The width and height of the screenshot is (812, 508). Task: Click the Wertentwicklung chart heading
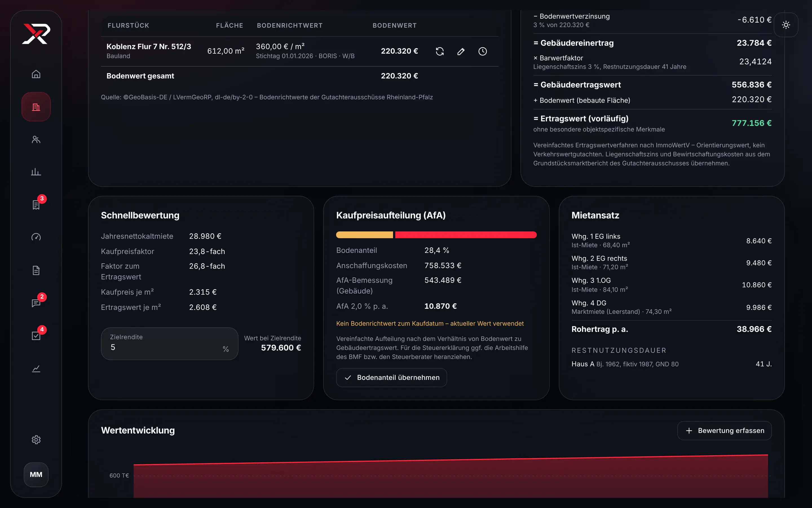[x=138, y=430]
